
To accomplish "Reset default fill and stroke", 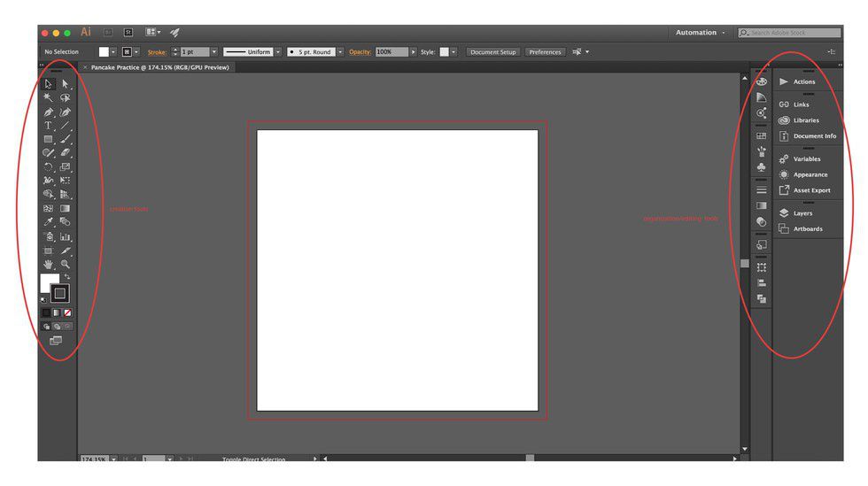I will point(43,299).
